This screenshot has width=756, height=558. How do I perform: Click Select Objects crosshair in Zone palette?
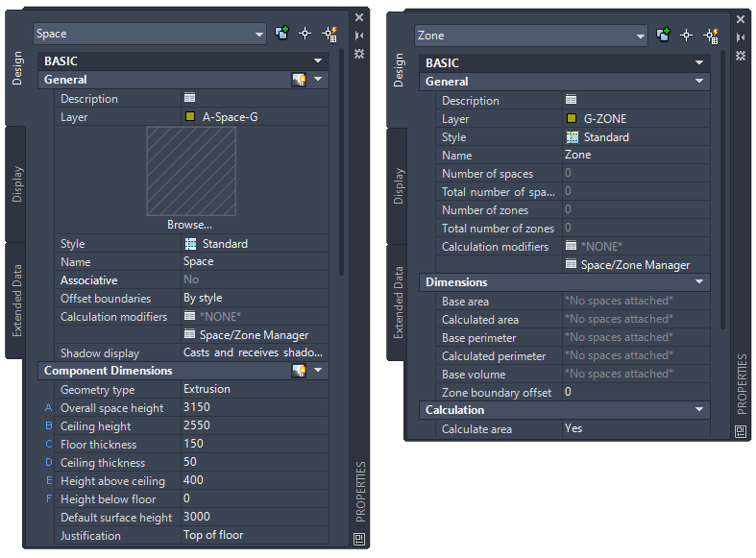pos(687,36)
